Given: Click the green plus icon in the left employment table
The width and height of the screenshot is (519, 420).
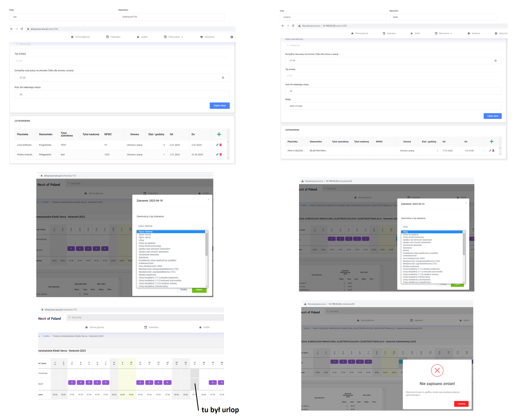Looking at the screenshot, I should click(219, 134).
